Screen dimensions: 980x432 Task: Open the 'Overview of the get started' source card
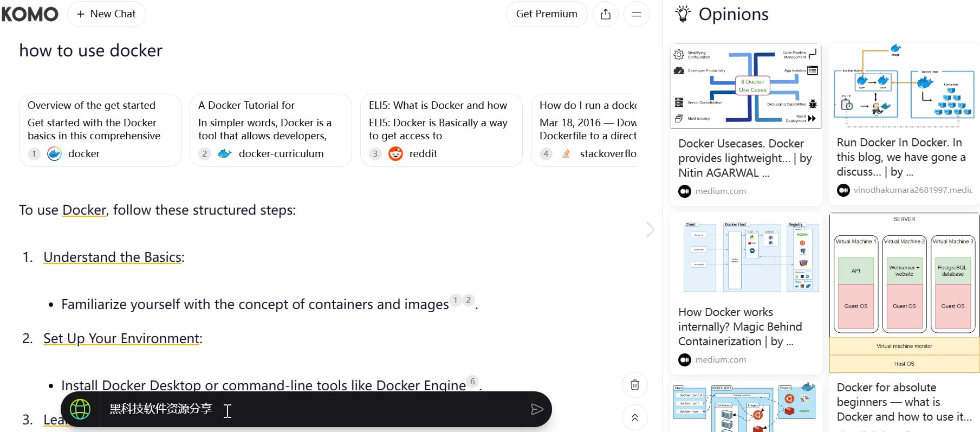[100, 130]
